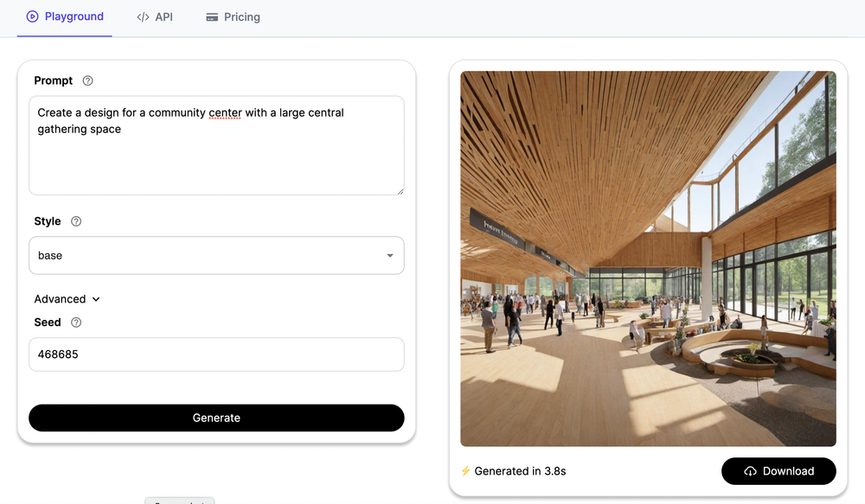Click the Seed input field

pyautogui.click(x=216, y=354)
